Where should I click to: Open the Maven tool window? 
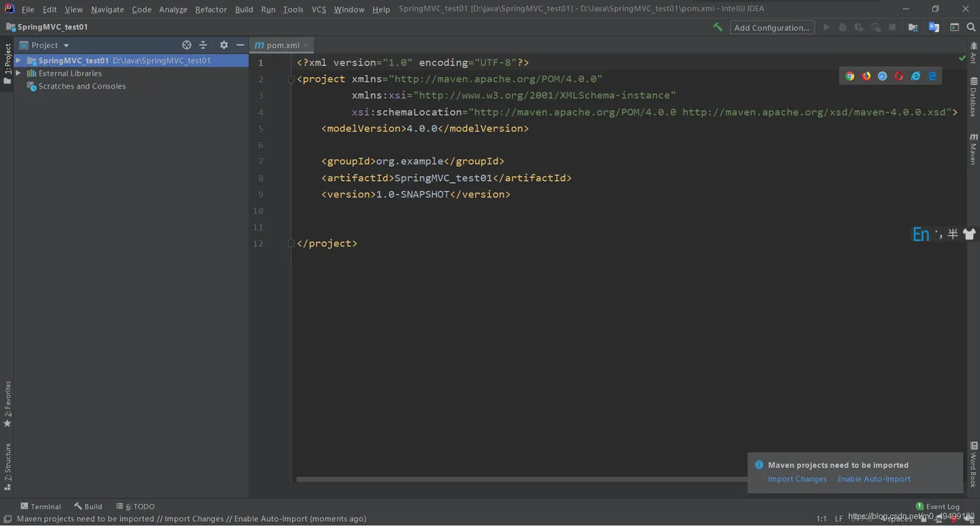tap(973, 149)
